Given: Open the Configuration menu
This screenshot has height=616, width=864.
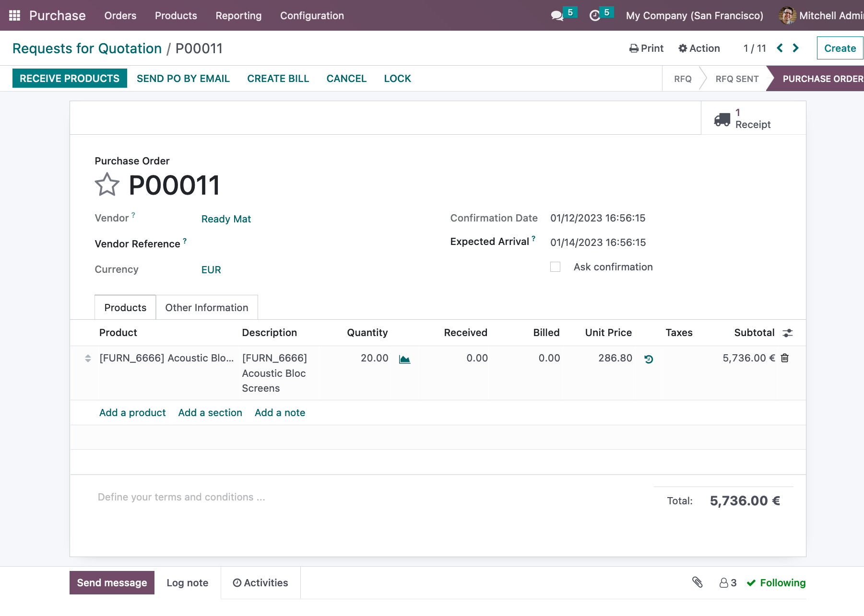Looking at the screenshot, I should pos(312,16).
